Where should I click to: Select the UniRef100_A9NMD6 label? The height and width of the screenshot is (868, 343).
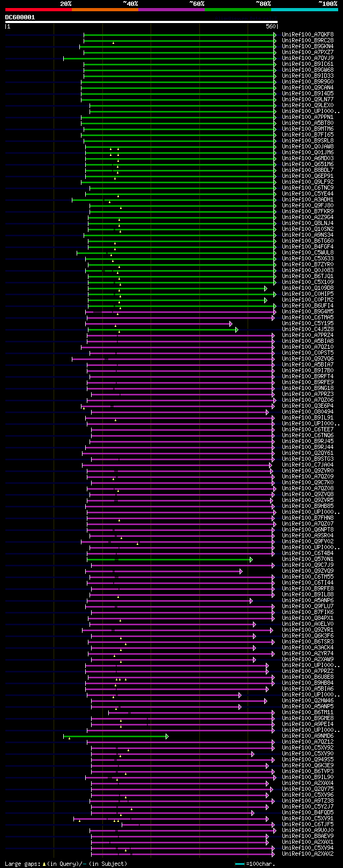click(308, 736)
